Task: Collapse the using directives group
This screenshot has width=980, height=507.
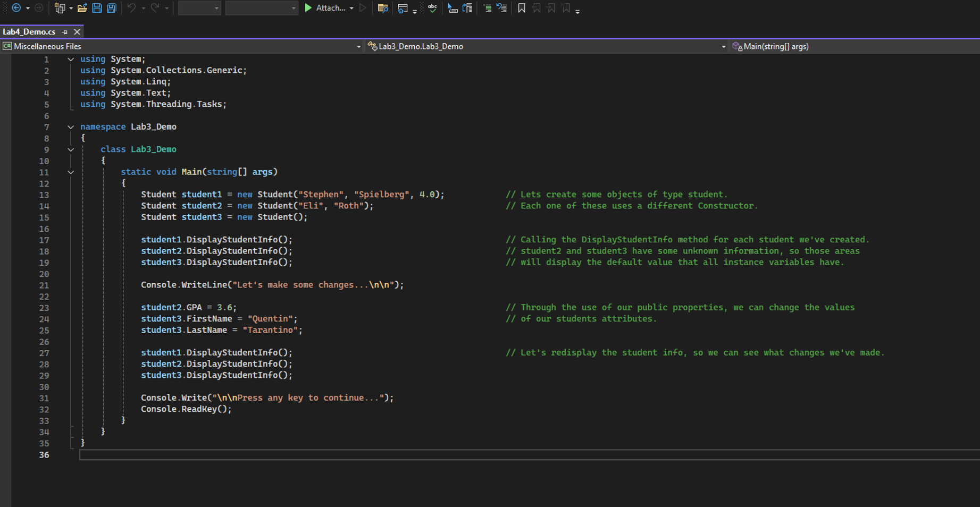Action: 71,59
